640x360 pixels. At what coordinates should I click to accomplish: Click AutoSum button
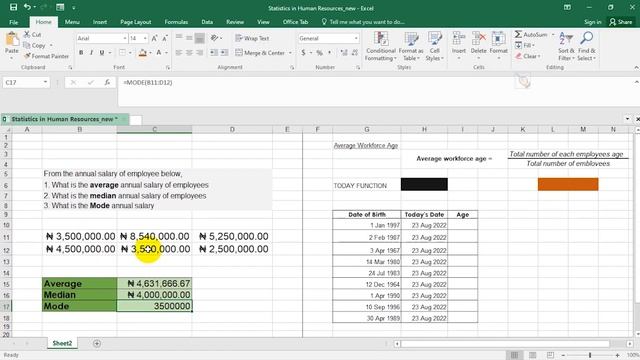coord(531,35)
